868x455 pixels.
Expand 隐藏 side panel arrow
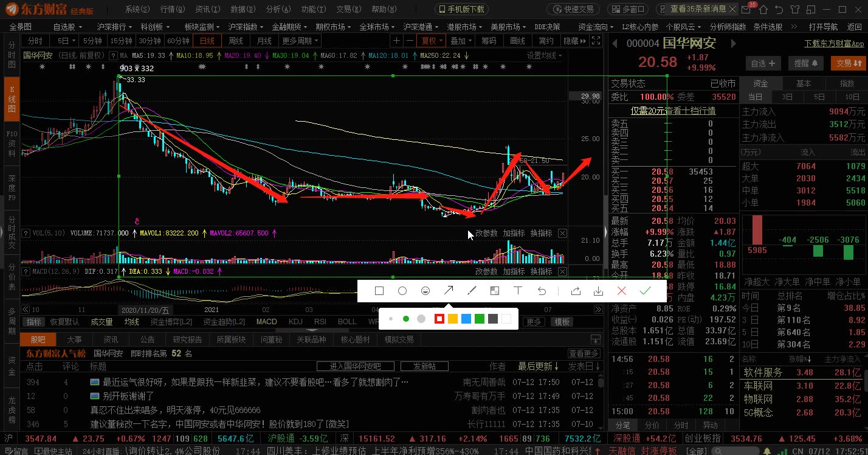(574, 41)
